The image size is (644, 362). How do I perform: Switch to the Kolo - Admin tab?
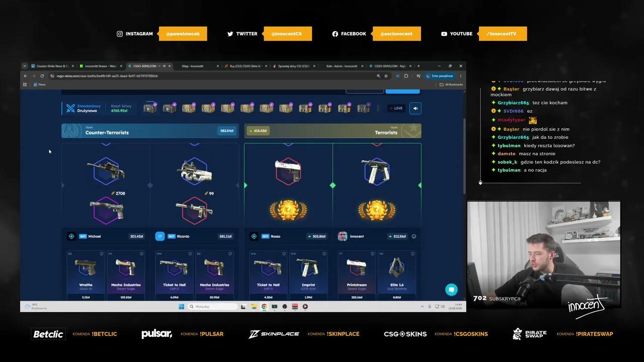click(x=342, y=66)
